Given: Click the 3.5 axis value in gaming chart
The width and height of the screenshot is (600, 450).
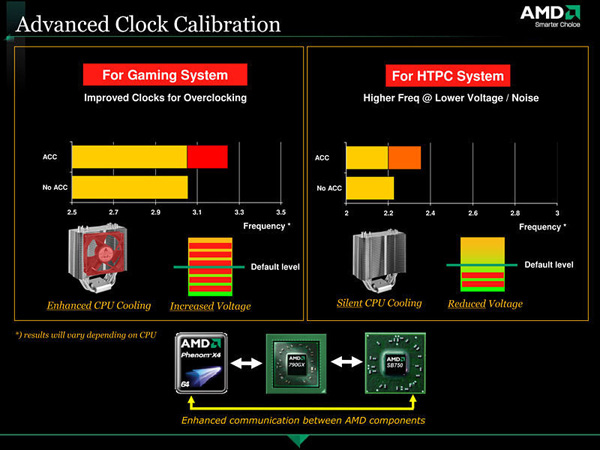Looking at the screenshot, I should click(281, 212).
